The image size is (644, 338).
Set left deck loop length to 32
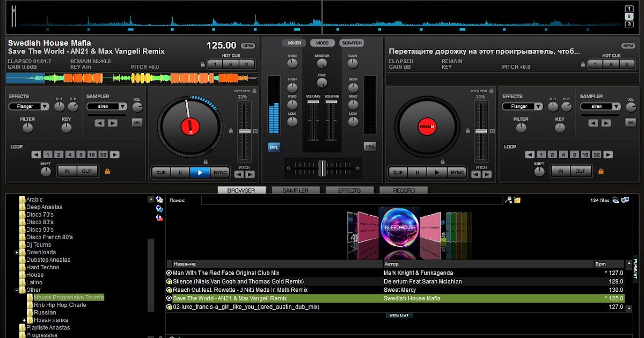point(103,155)
